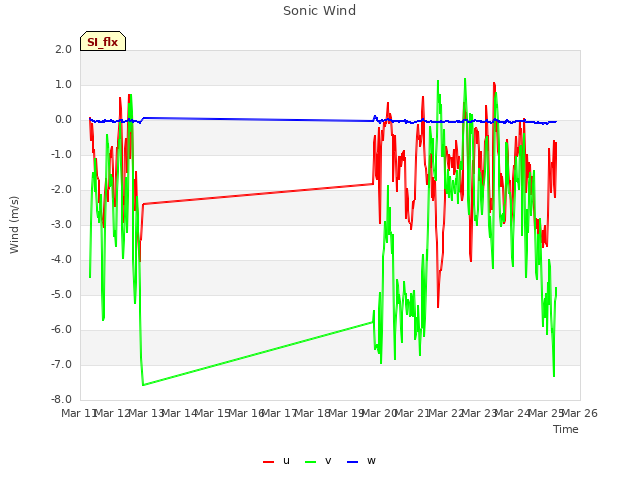The width and height of the screenshot is (640, 480).
Task: Click the -8.0 y-axis tick label
Action: click(x=61, y=400)
